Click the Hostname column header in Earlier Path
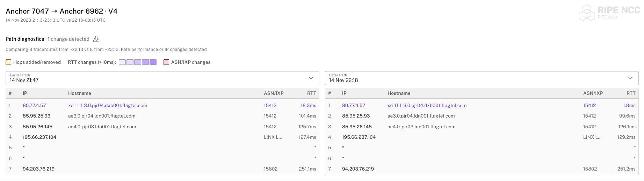The image size is (644, 181). [80, 93]
